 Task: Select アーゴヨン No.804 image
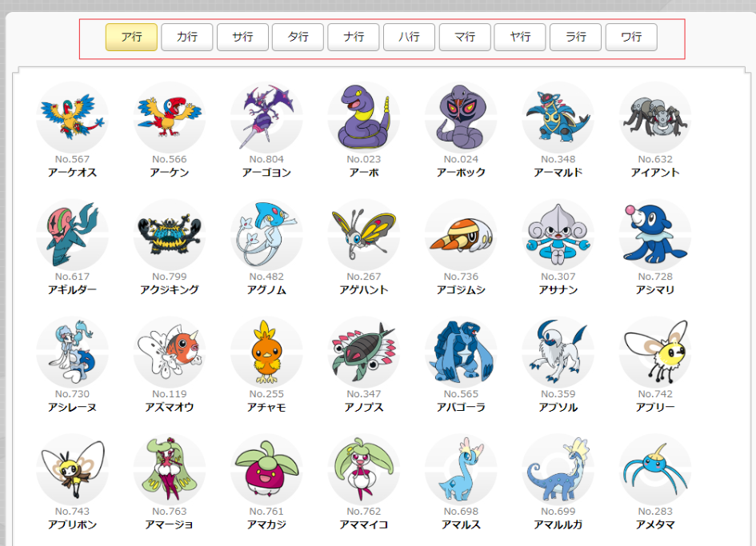266,118
